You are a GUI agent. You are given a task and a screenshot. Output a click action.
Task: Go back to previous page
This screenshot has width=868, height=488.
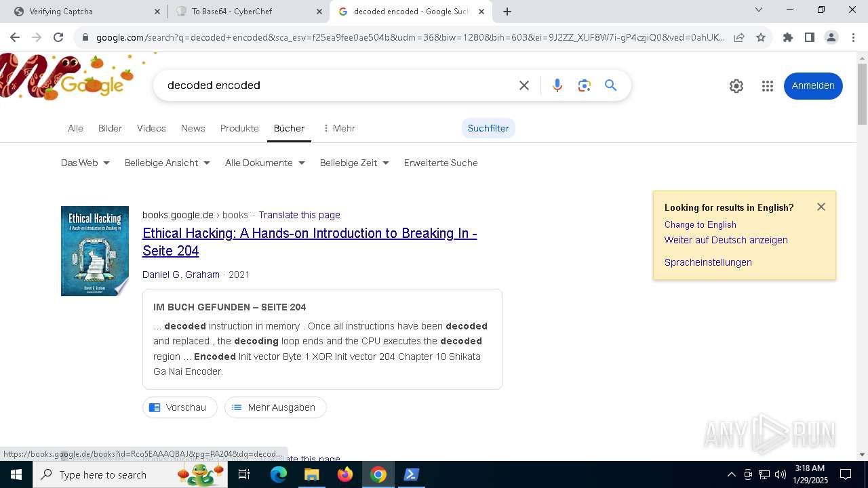(x=15, y=37)
